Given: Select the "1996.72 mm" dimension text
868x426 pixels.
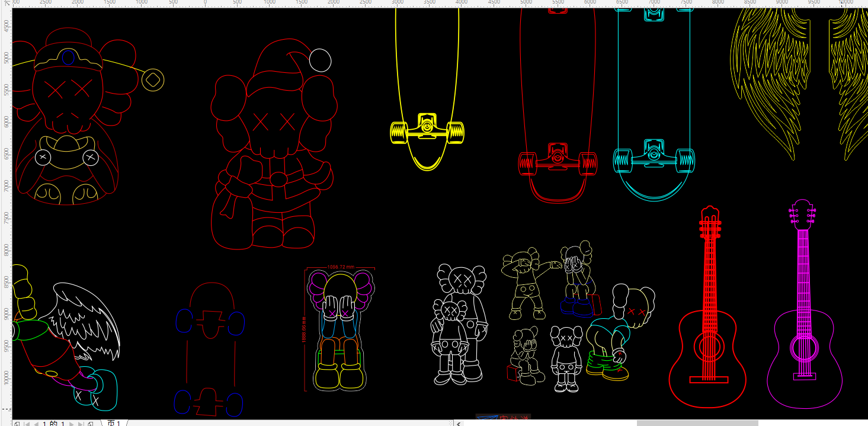Looking at the screenshot, I should click(340, 267).
